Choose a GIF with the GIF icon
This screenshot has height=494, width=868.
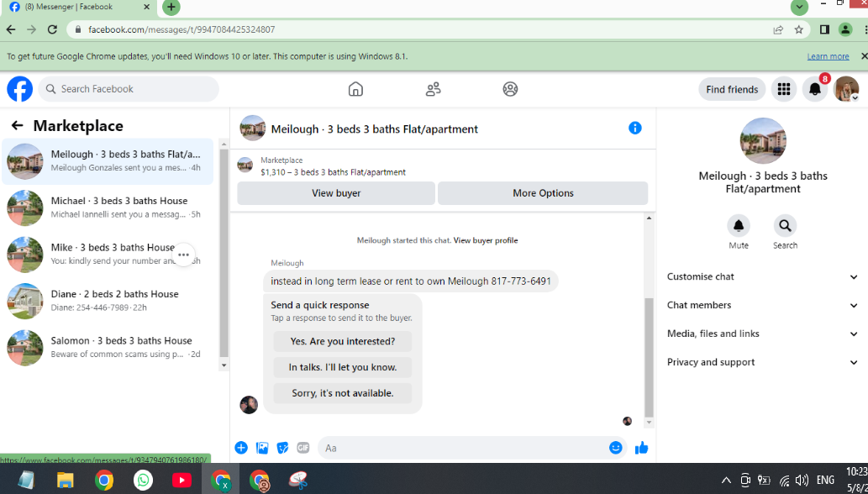[302, 448]
